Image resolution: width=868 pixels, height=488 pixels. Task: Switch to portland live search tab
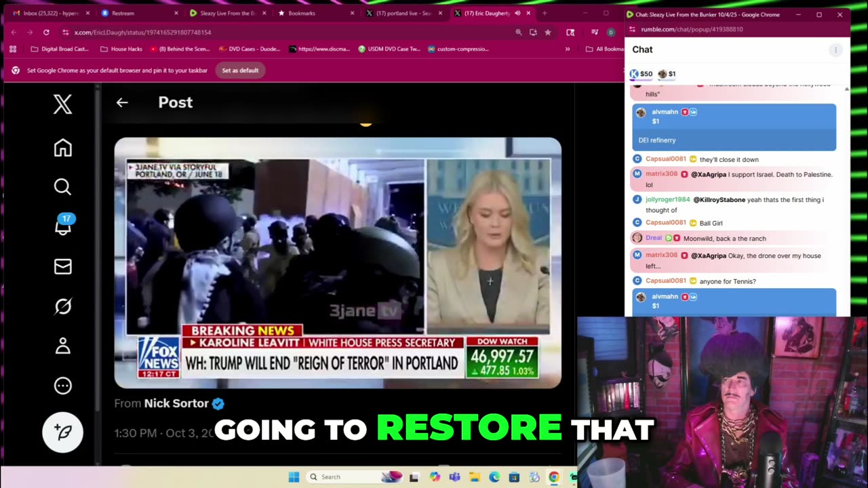(403, 13)
